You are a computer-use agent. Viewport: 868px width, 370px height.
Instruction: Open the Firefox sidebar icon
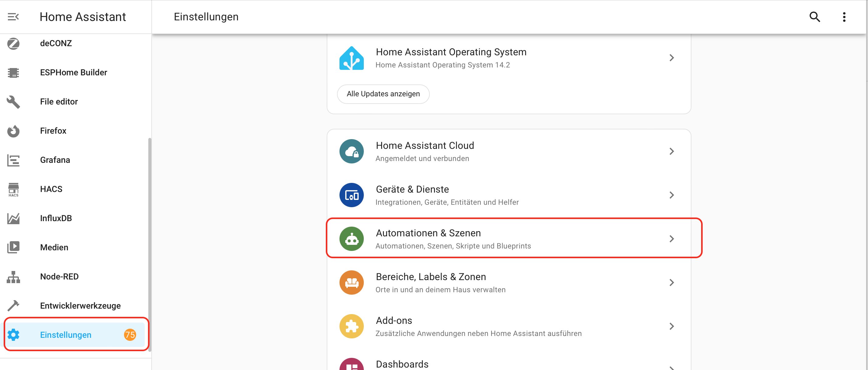coord(13,131)
